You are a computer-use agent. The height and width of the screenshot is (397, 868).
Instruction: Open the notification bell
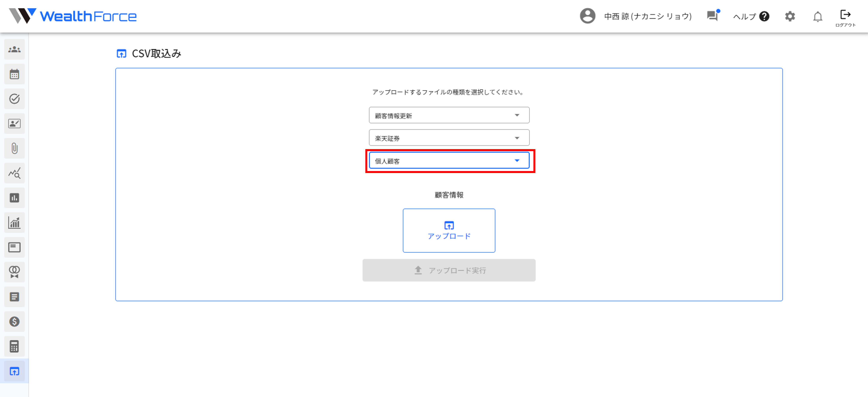[817, 17]
